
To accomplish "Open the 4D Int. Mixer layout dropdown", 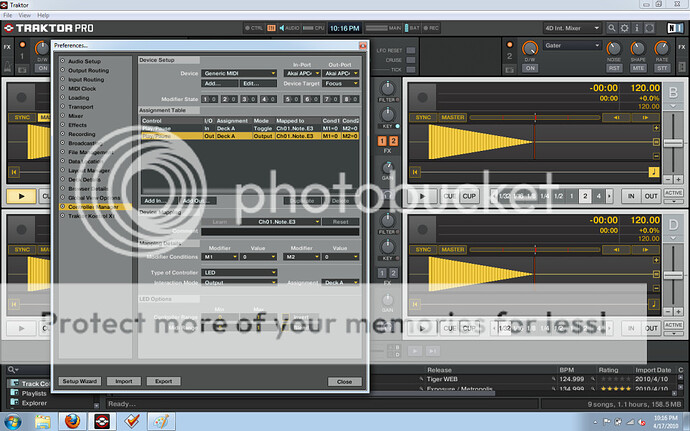I will tap(572, 28).
